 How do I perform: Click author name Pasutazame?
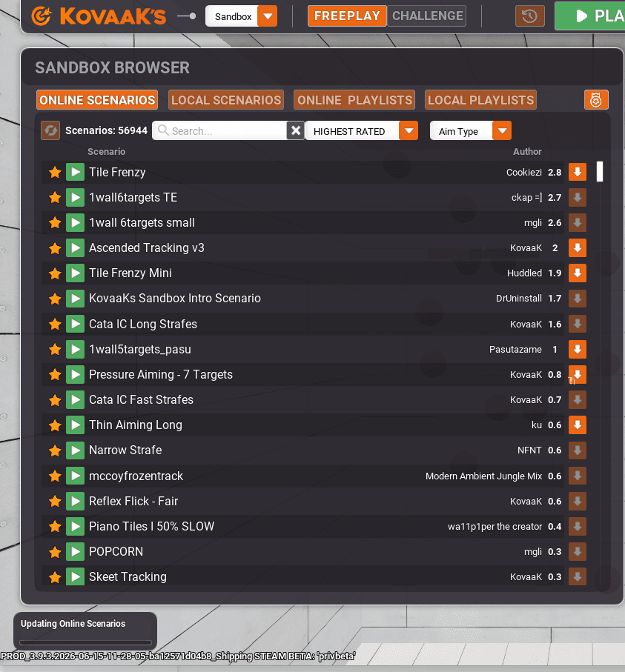point(515,349)
